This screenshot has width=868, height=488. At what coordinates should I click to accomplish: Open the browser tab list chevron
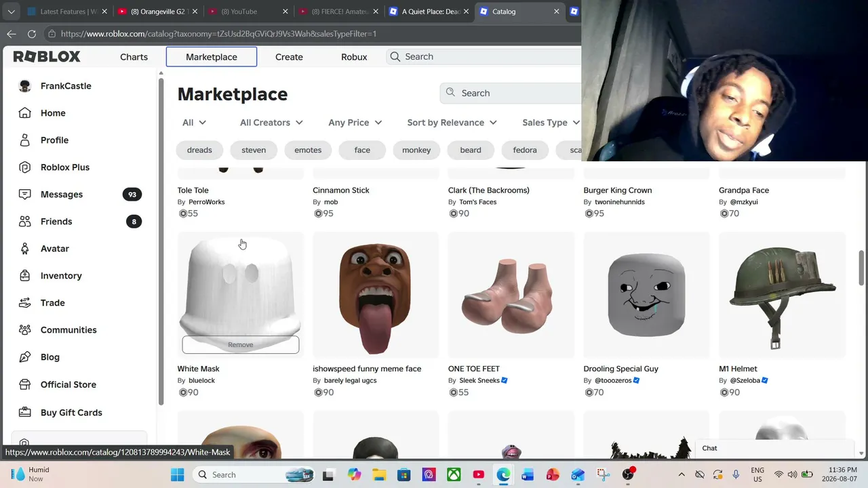12,12
